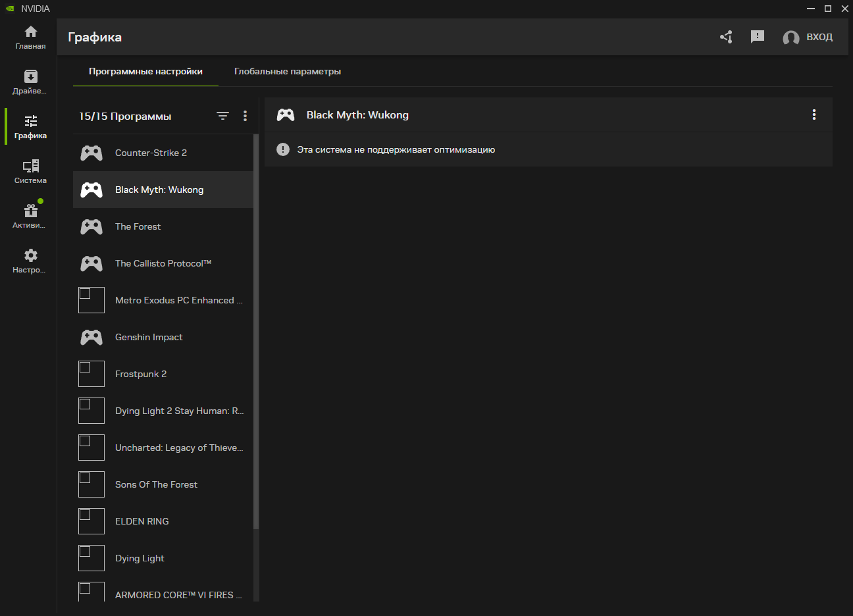Image resolution: width=853 pixels, height=616 pixels.
Task: Switch to Глобальные параметры tab
Action: coord(288,71)
